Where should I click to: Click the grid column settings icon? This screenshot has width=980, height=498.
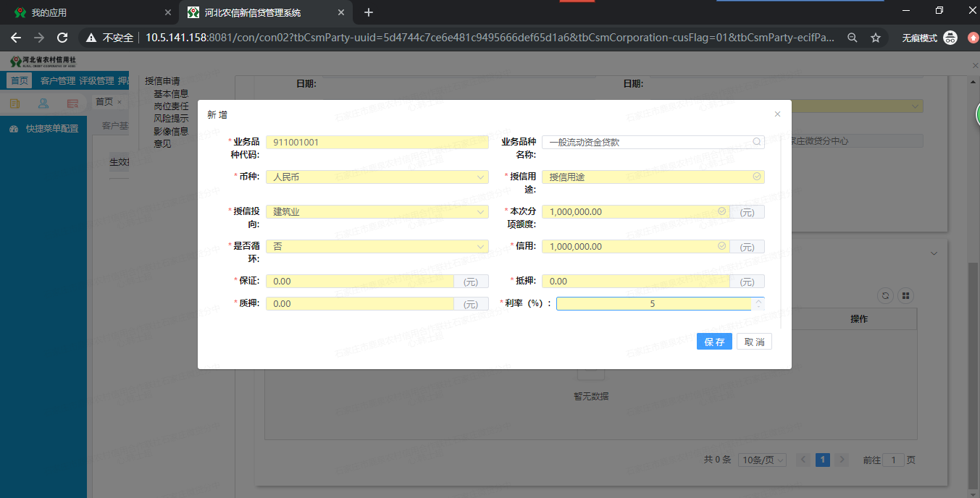click(905, 295)
